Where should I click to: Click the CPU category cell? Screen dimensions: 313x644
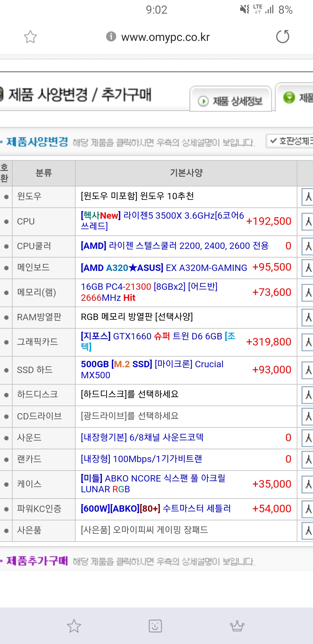43,222
